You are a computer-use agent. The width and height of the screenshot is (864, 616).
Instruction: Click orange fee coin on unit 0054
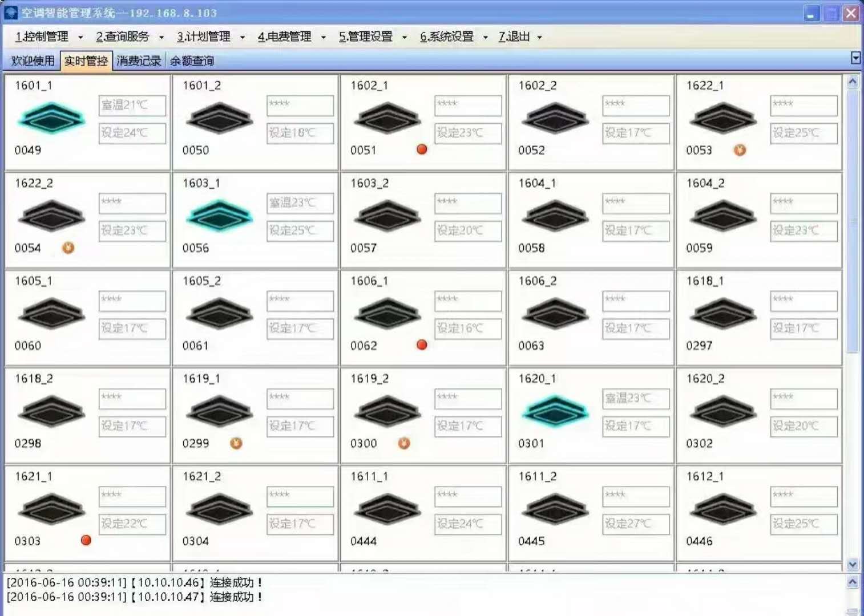(x=68, y=248)
